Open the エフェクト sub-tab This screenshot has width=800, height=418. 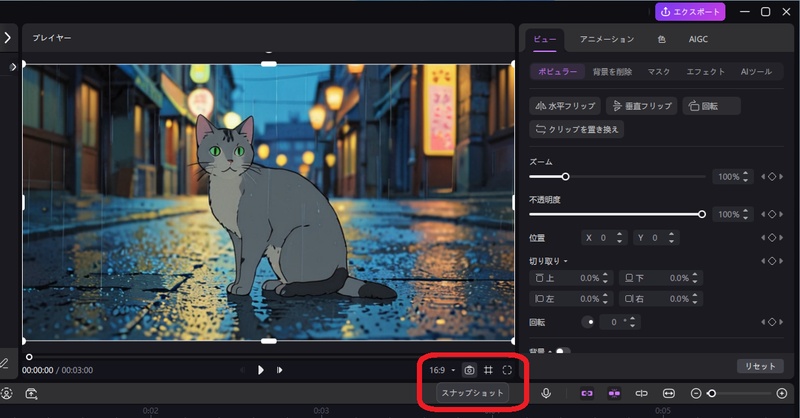pos(705,72)
